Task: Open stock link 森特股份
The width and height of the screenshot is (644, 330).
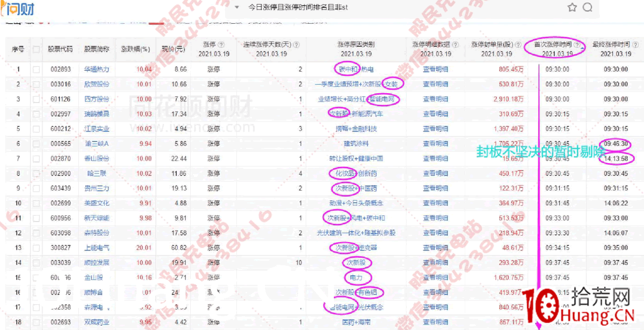Action: pos(97,233)
